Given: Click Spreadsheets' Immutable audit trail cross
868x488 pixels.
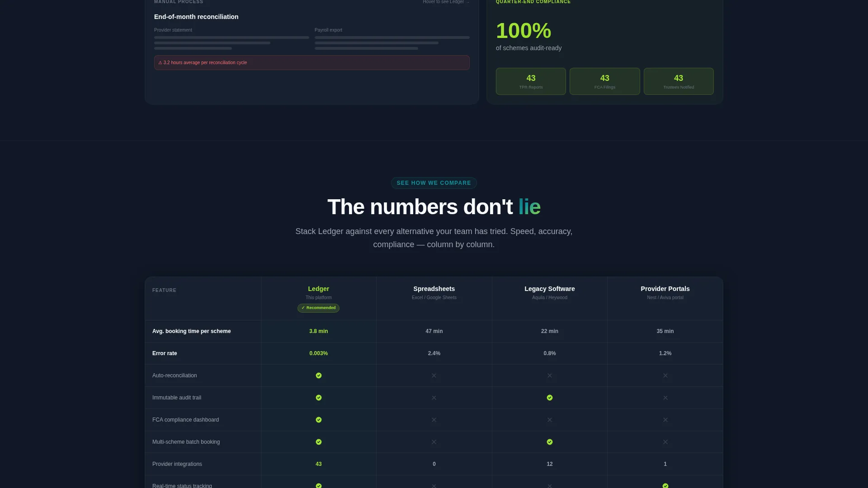Looking at the screenshot, I should [434, 398].
